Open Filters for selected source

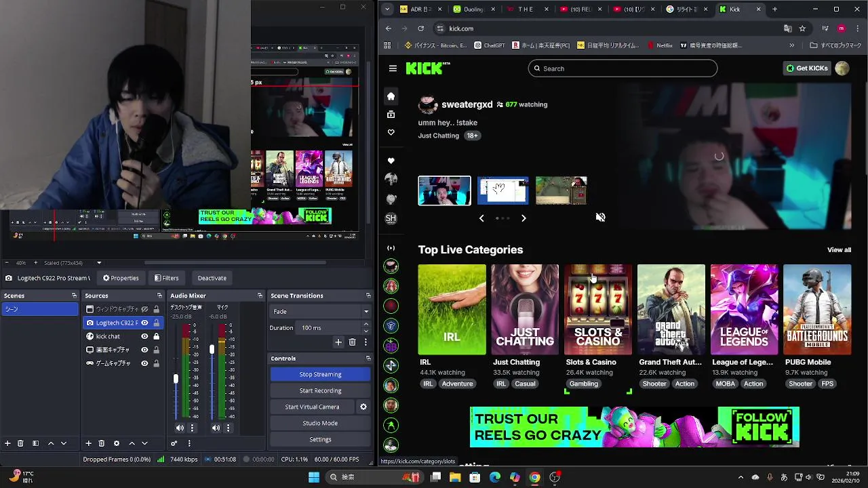point(166,278)
